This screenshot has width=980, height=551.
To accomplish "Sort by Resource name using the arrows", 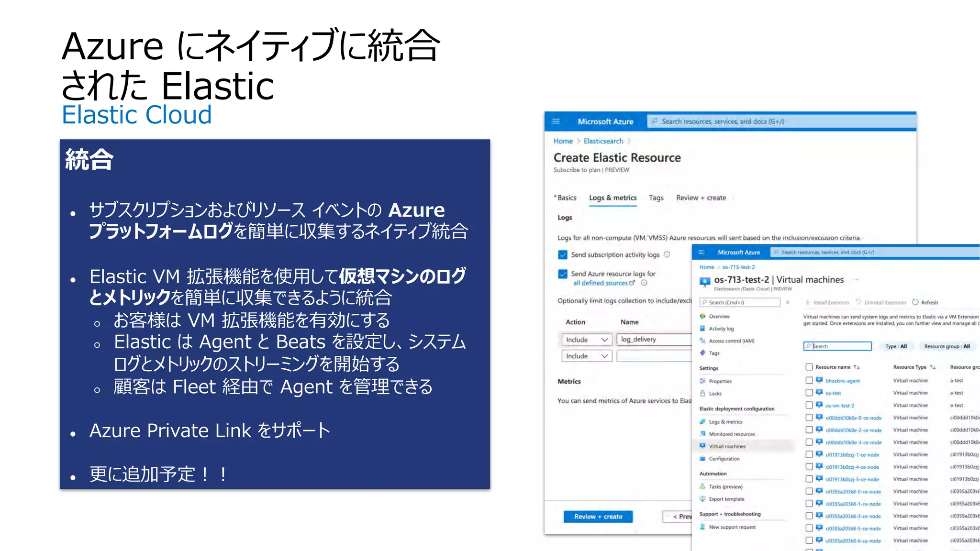I will (x=857, y=367).
